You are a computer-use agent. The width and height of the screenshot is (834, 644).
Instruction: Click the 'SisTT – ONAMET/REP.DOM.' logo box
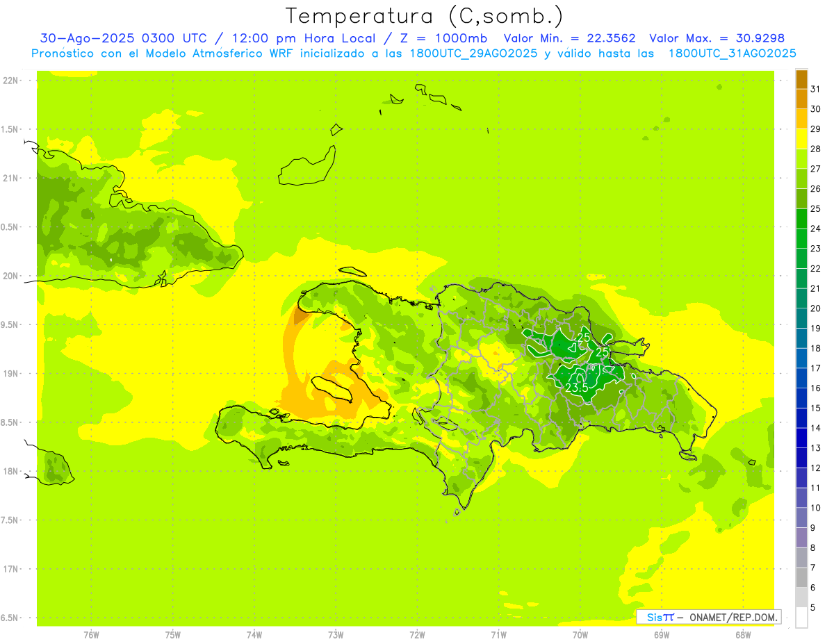708,617
